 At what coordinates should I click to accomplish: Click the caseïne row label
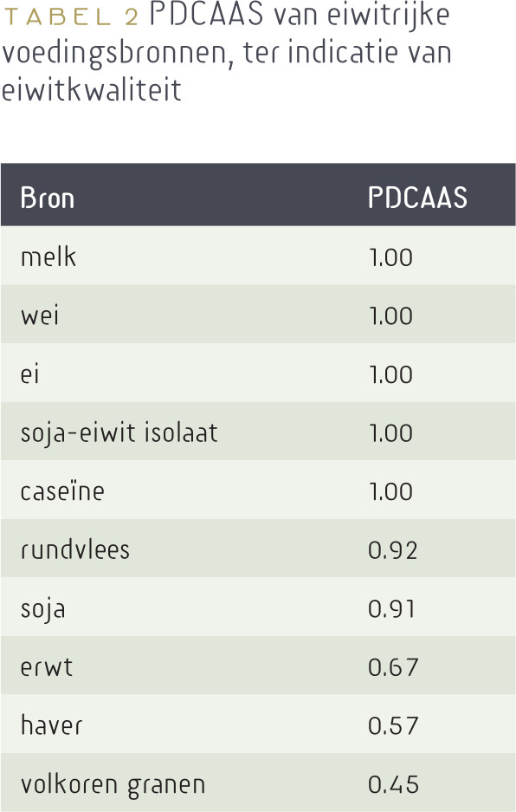[62, 491]
